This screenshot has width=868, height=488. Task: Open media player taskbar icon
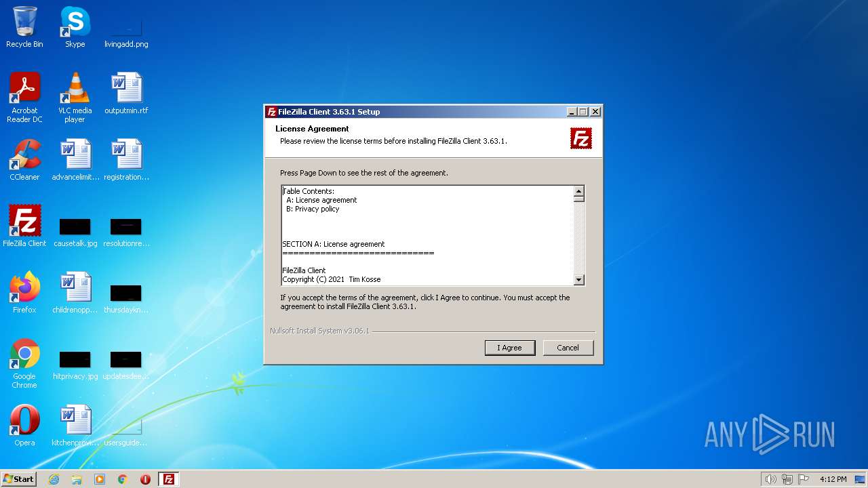coord(100,479)
